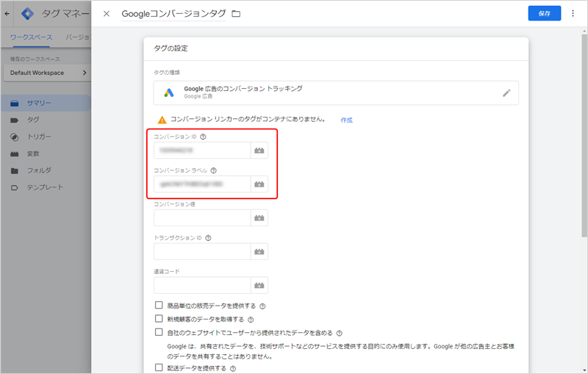Go back with the left arrow icon
This screenshot has width=588, height=374.
point(7,14)
